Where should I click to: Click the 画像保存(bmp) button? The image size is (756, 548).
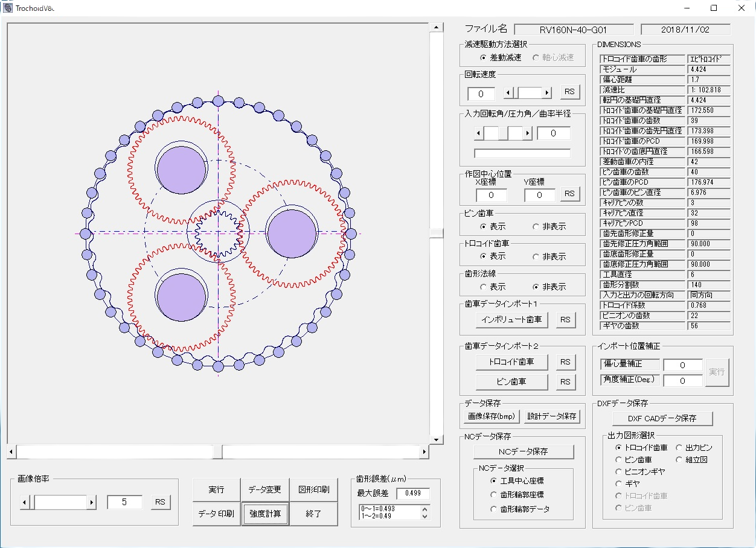click(x=491, y=416)
